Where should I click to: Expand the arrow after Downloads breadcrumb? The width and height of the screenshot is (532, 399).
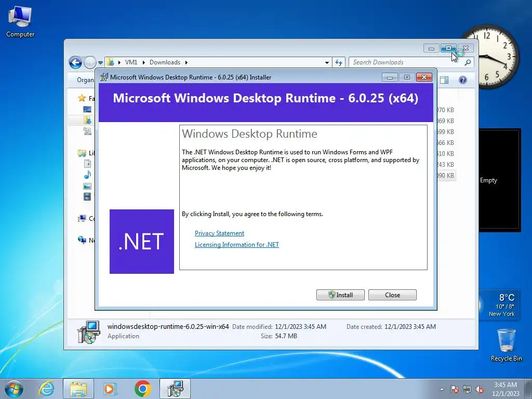click(187, 62)
